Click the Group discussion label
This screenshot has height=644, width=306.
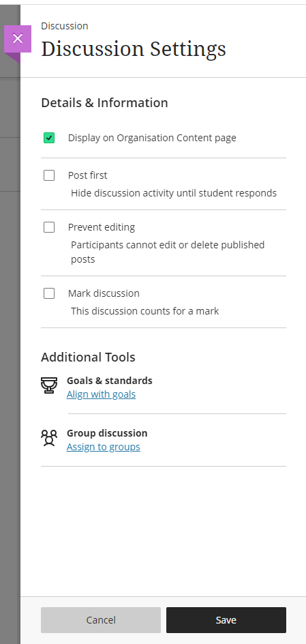click(107, 433)
